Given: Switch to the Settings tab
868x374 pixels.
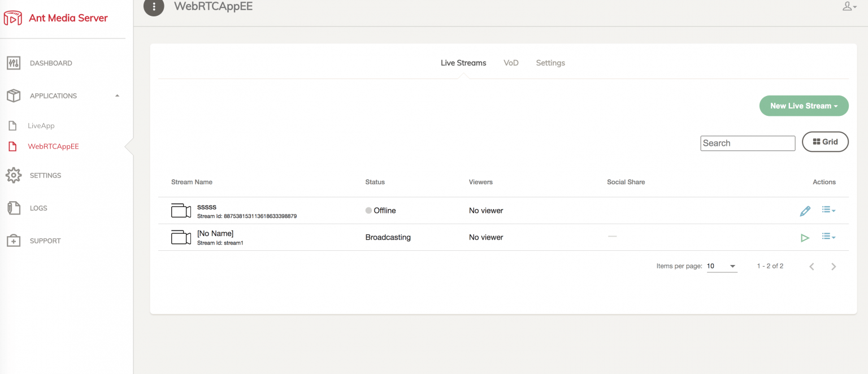Looking at the screenshot, I should pos(550,63).
